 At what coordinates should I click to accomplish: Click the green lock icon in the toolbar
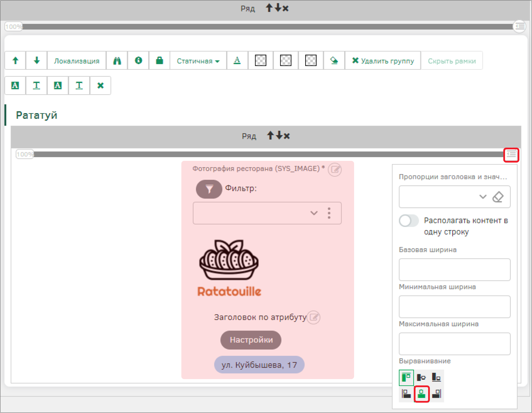[x=160, y=61]
